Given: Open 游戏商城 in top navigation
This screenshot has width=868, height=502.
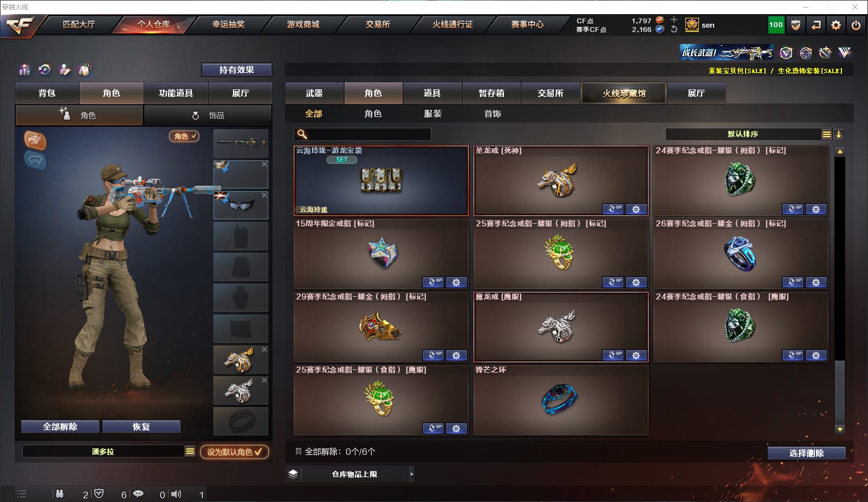Looking at the screenshot, I should point(303,24).
